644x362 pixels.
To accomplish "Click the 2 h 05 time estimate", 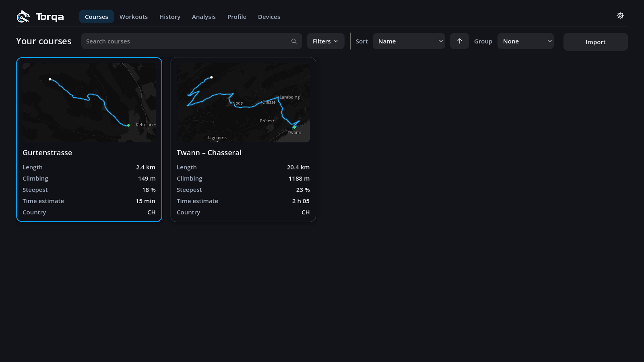I will pyautogui.click(x=301, y=201).
